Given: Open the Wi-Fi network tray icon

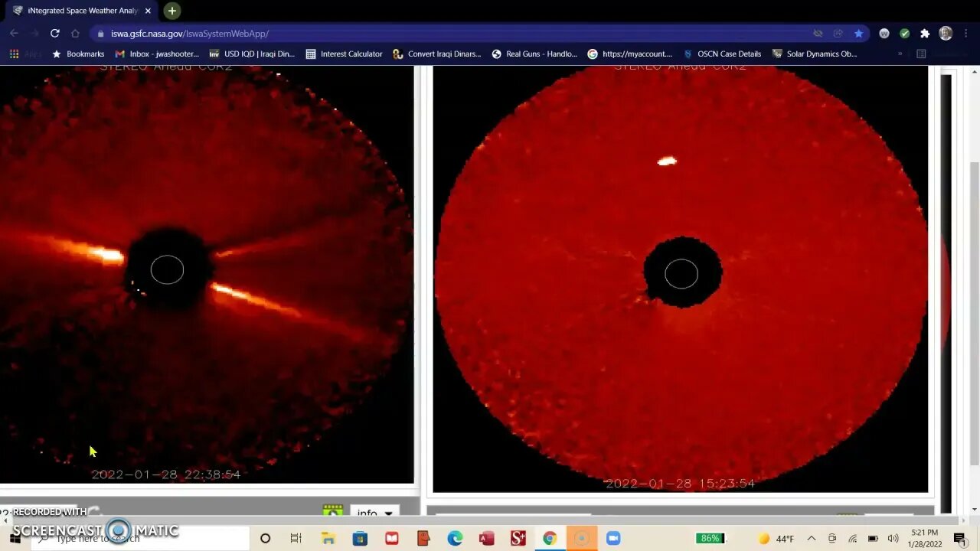Looking at the screenshot, I should point(852,539).
